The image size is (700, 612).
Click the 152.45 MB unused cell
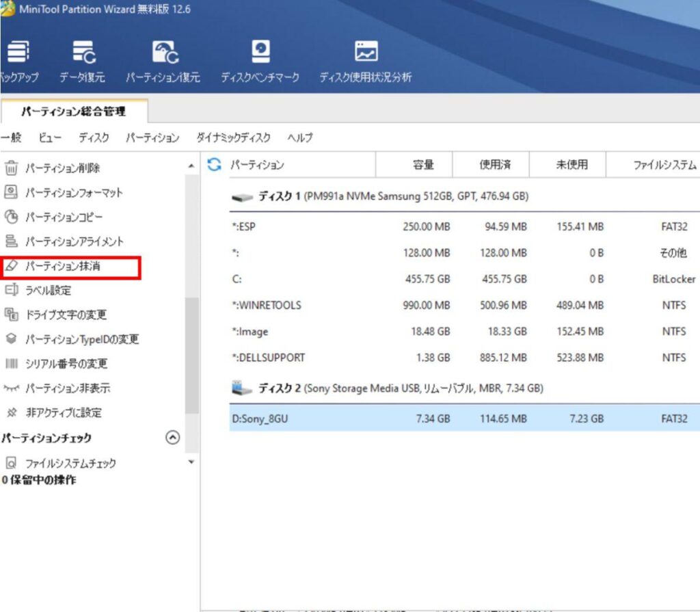point(580,332)
